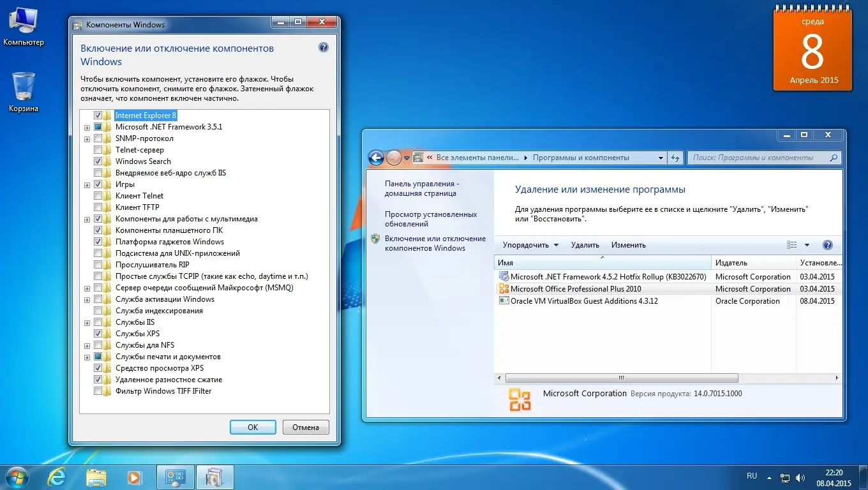Image resolution: width=868 pixels, height=490 pixels.
Task: Expand the Служба активации Windows node
Action: pos(87,299)
